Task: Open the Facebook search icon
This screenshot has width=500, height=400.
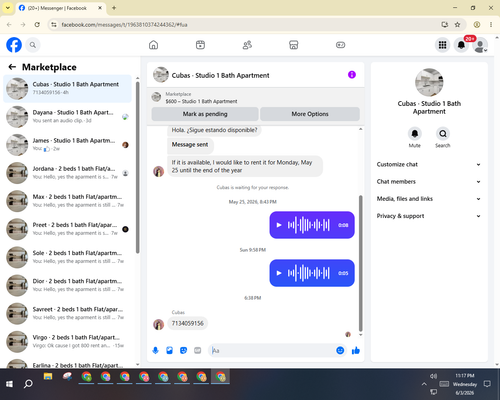Action: click(x=33, y=45)
